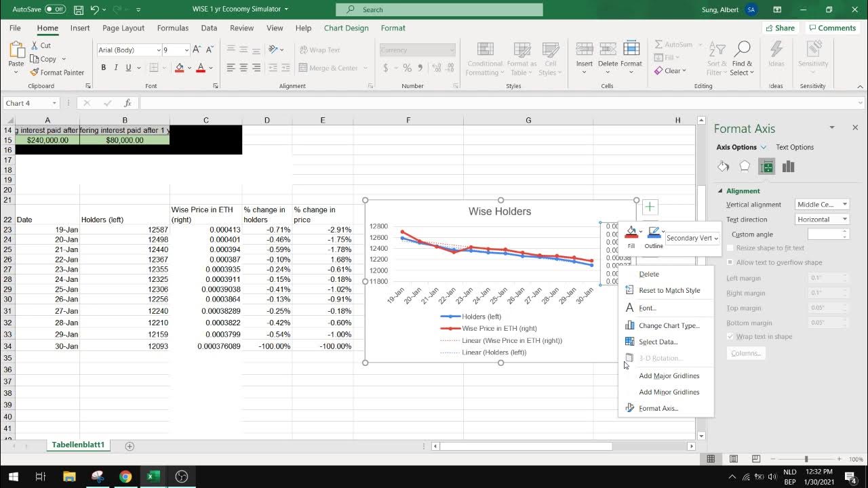Switch to Text Options in Format Axis
Image resolution: width=868 pixels, height=488 pixels.
[x=795, y=147]
